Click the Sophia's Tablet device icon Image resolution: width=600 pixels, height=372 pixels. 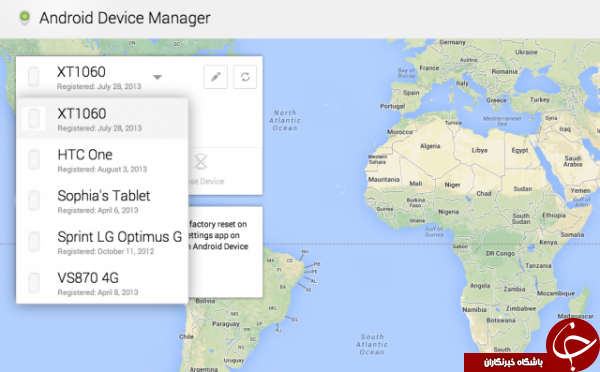(x=34, y=201)
